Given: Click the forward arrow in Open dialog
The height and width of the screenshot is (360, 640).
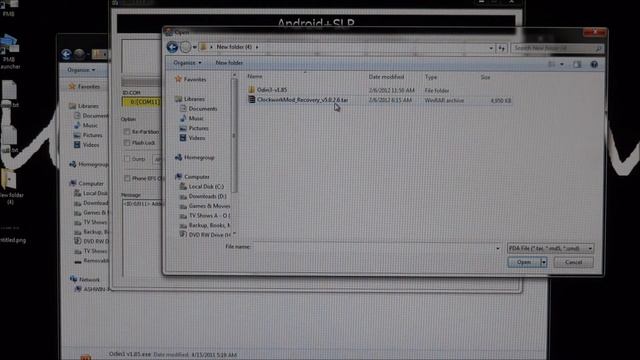Looking at the screenshot, I should 186,47.
